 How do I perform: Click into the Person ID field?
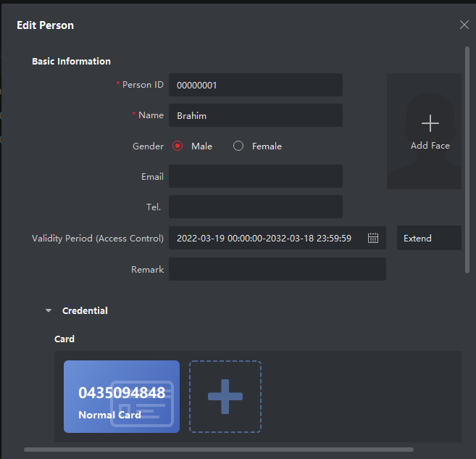point(255,85)
